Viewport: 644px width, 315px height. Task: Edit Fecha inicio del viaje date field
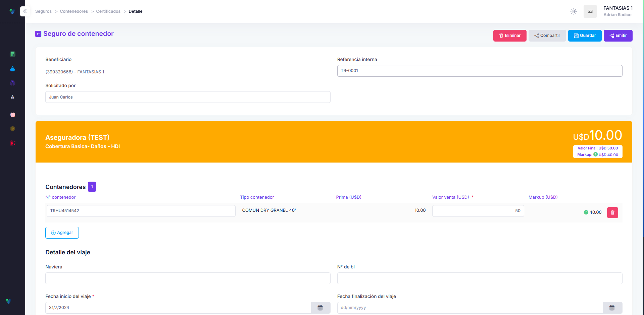(x=178, y=308)
